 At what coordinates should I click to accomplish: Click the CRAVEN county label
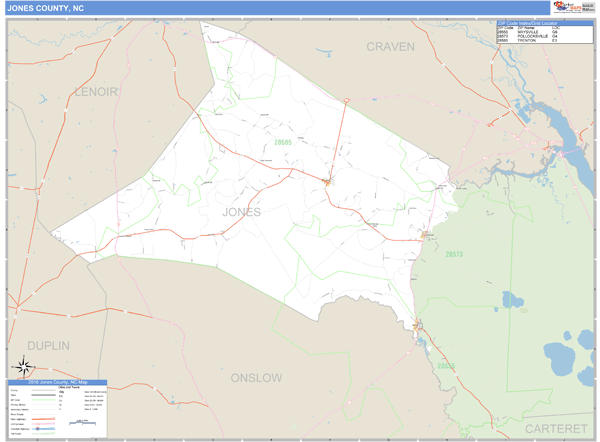[390, 46]
